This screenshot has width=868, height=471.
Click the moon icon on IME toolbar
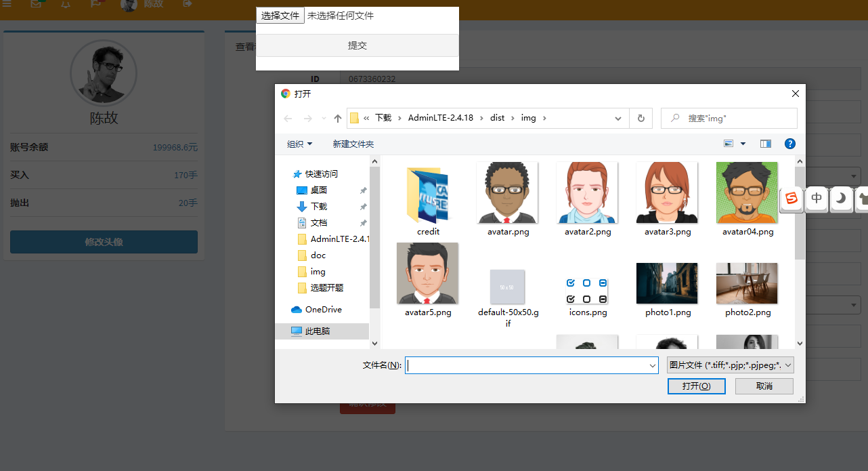point(841,199)
